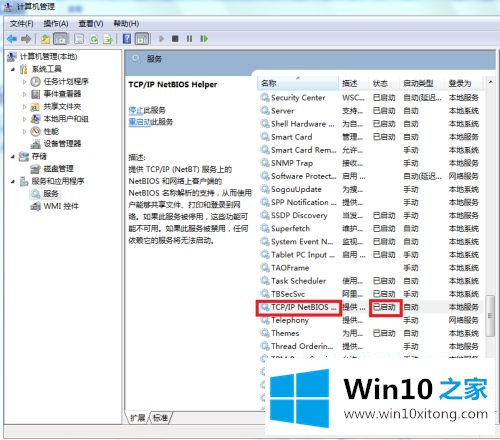Screen dimensions: 500x440
Task: Select the Server service row
Action: pos(370,111)
